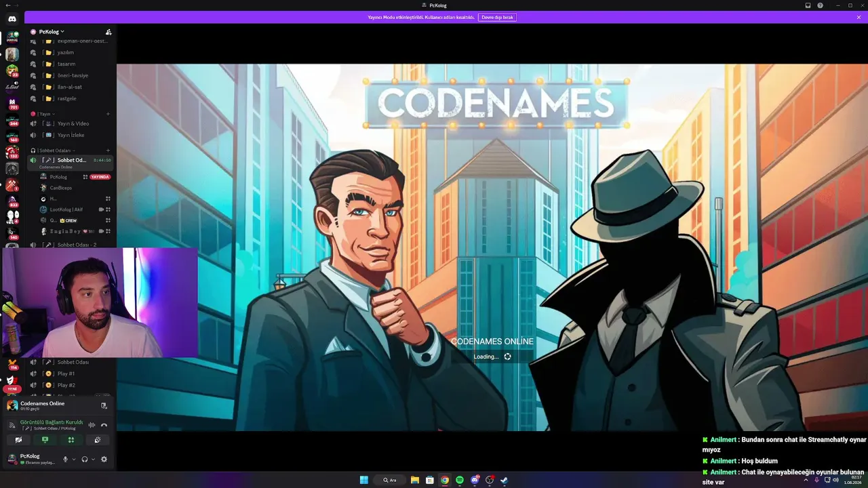Open the Windows Start menu
Viewport: 868px width, 488px height.
pyautogui.click(x=364, y=480)
